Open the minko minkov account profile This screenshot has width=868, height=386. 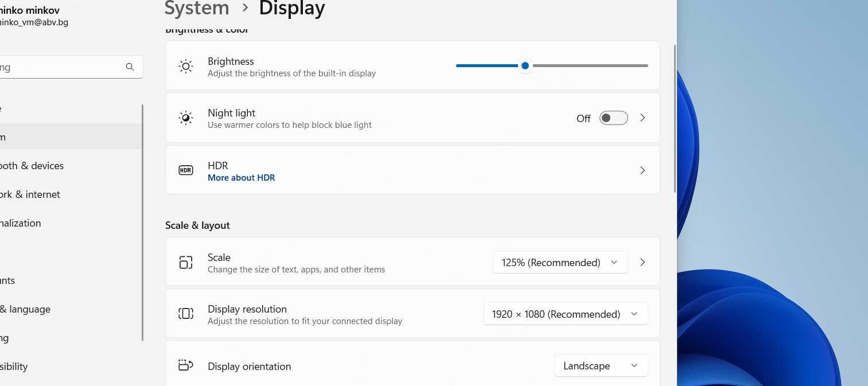[34, 16]
